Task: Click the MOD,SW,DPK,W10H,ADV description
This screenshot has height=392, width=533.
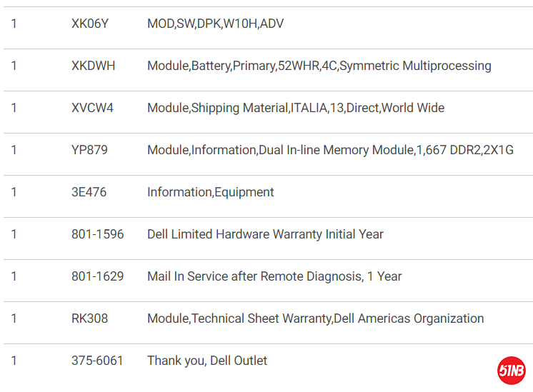Action: pyautogui.click(x=215, y=24)
